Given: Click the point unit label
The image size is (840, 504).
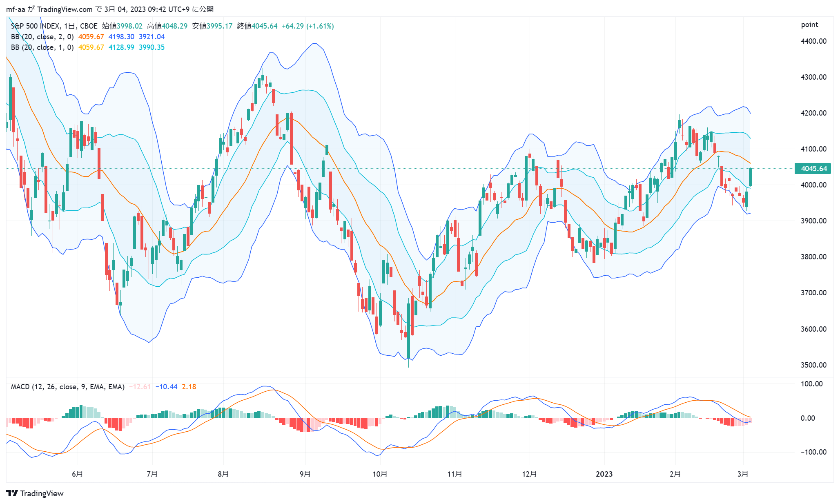Looking at the screenshot, I should 809,25.
